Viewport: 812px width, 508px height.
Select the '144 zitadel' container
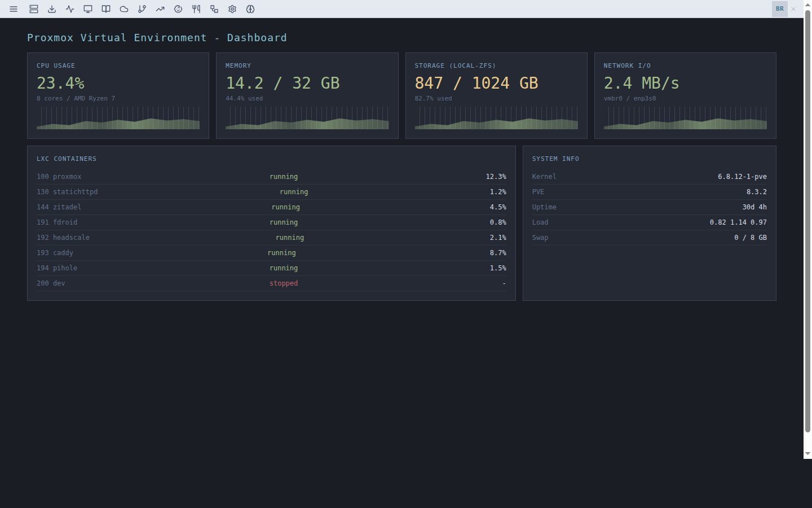(271, 207)
